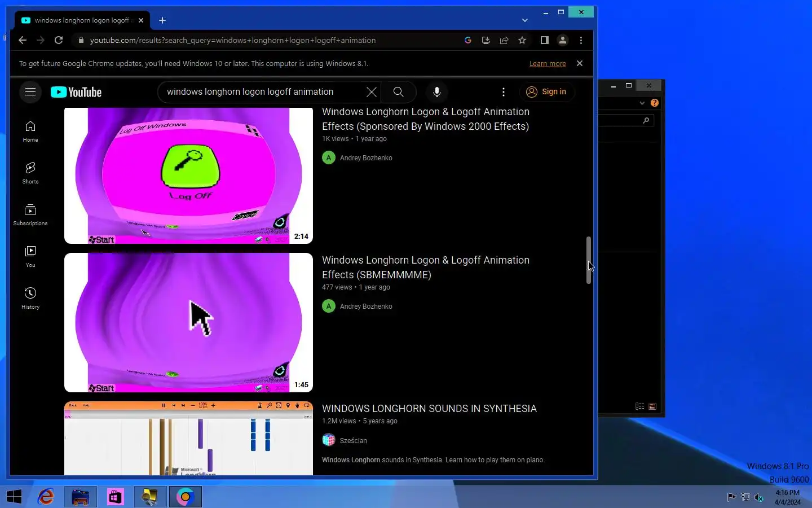Select the windows longhorn logon logoff tab
812x508 pixels.
pos(82,20)
